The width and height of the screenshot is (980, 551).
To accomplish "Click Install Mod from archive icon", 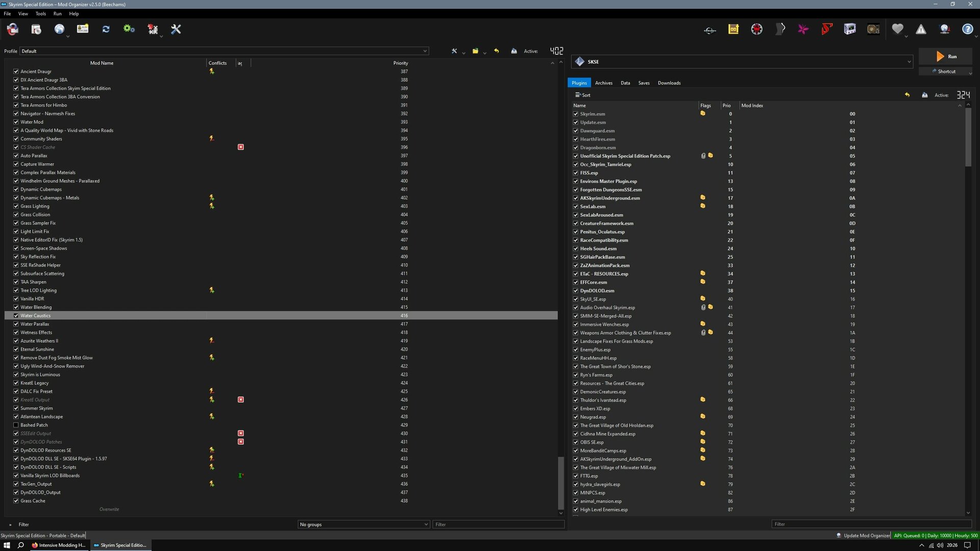I will pos(36,29).
